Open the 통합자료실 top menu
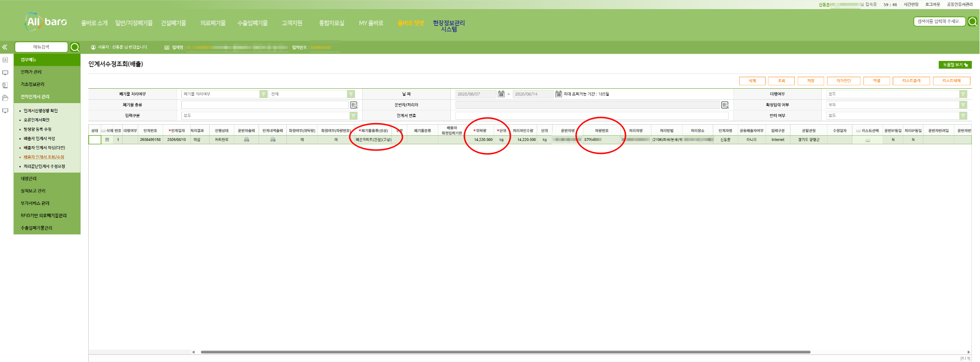The height and width of the screenshot is (362, 980). [331, 23]
